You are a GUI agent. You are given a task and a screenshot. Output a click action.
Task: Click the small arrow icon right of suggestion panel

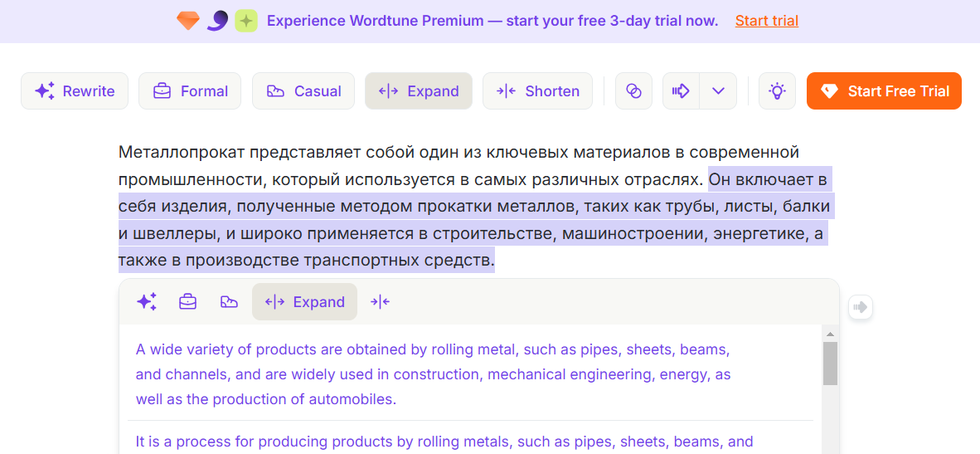point(861,307)
